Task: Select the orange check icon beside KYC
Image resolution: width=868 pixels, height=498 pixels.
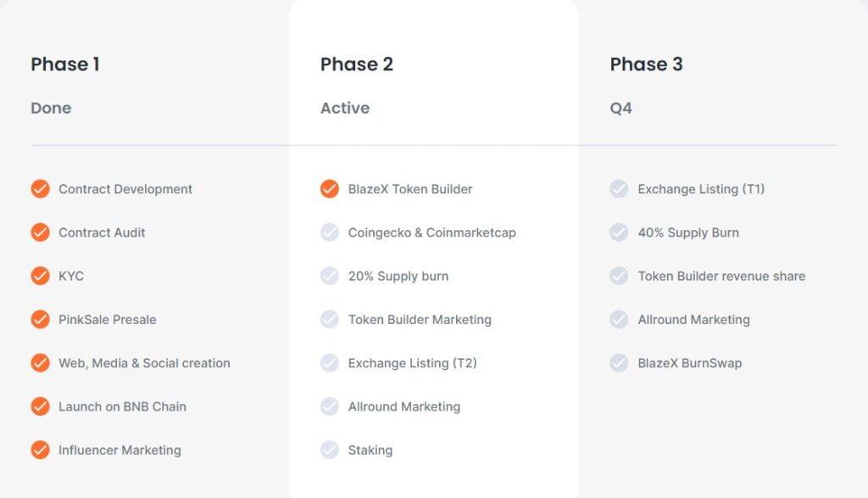Action: [x=40, y=276]
